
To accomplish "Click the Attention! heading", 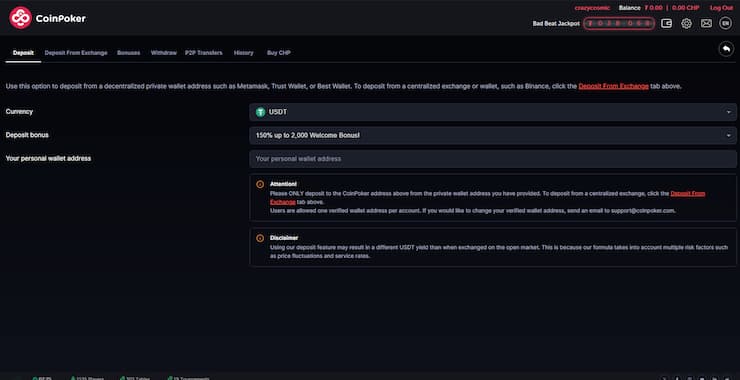I will (x=283, y=184).
